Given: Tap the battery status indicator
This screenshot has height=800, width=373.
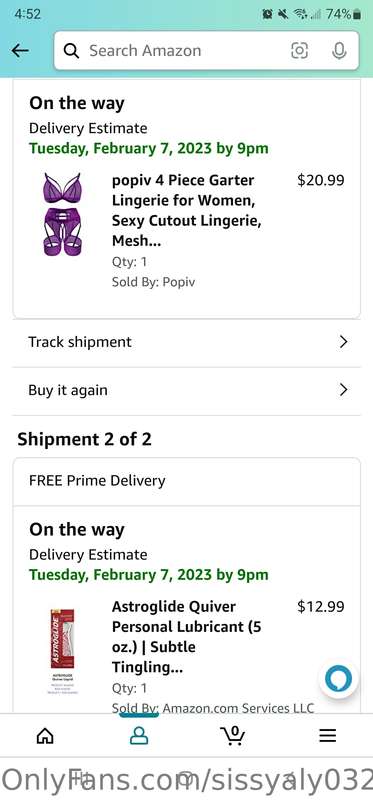Looking at the screenshot, I should [357, 14].
